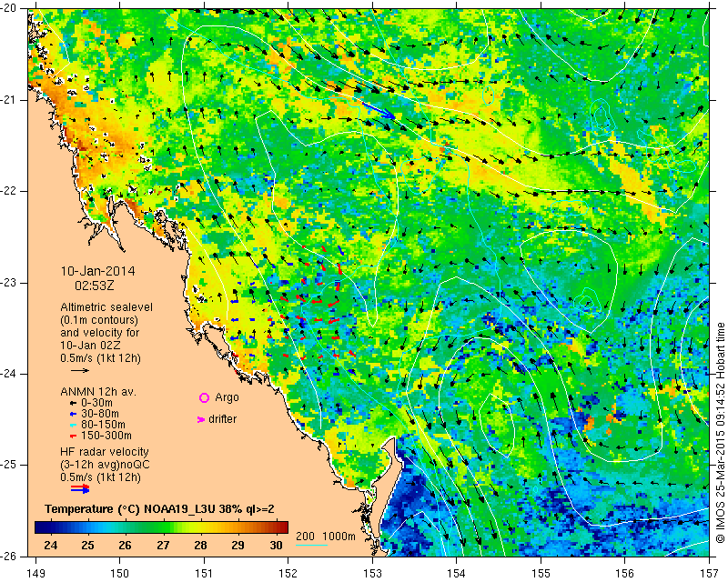Click the 'Argo' legend label
728x582 pixels.
tap(227, 397)
